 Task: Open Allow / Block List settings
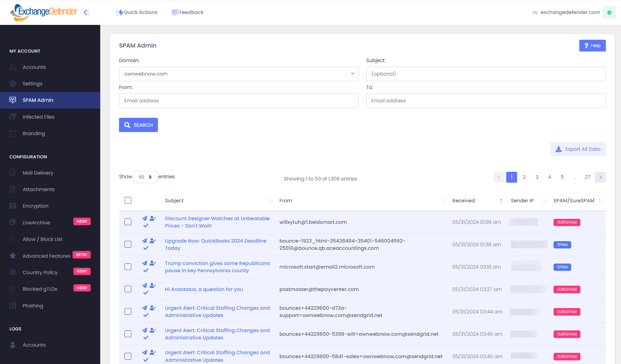pyautogui.click(x=42, y=239)
